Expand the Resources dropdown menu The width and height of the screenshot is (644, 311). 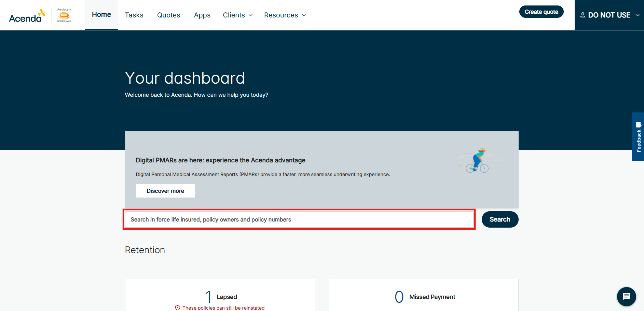pos(285,15)
